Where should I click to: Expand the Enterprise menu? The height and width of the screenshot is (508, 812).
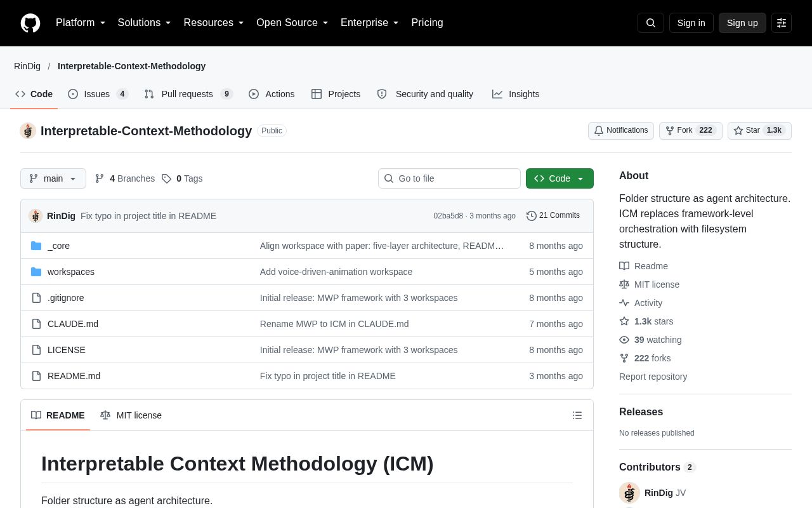click(370, 23)
